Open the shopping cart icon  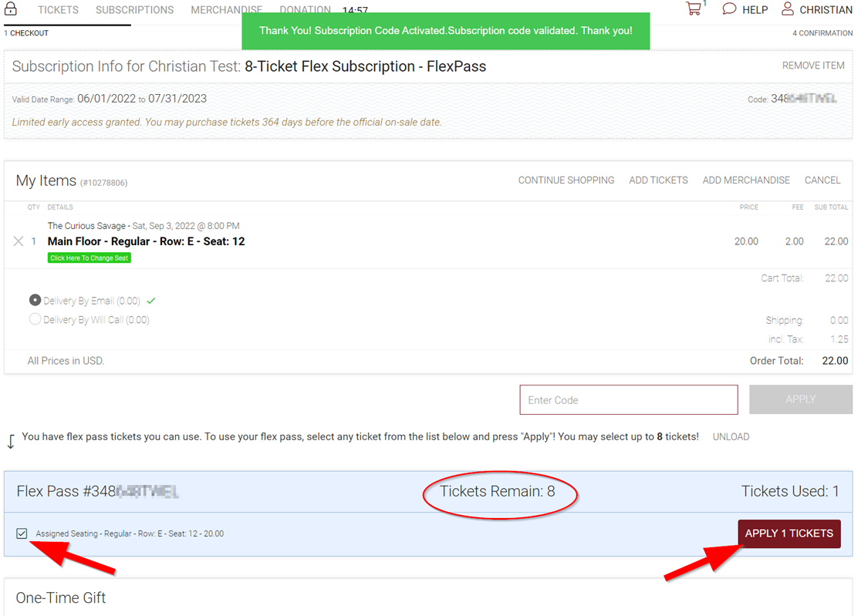(694, 9)
